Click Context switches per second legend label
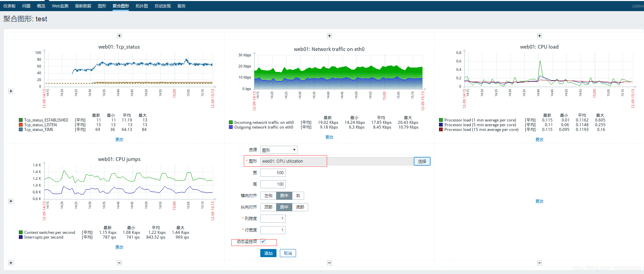 50,232
